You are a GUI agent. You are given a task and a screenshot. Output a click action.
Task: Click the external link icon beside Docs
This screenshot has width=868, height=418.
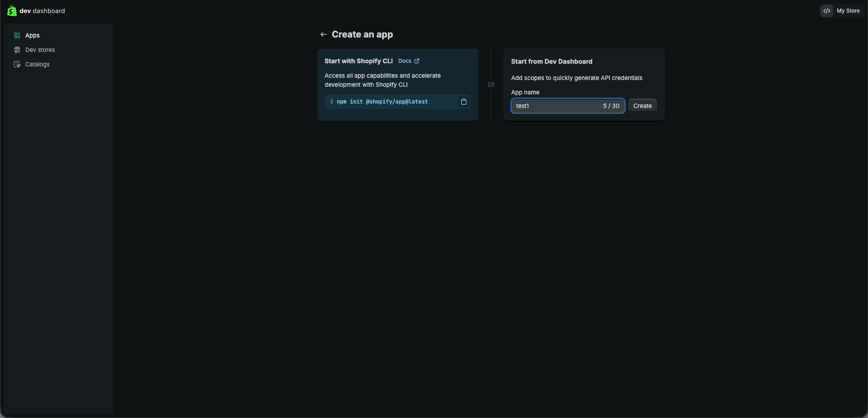coord(417,61)
